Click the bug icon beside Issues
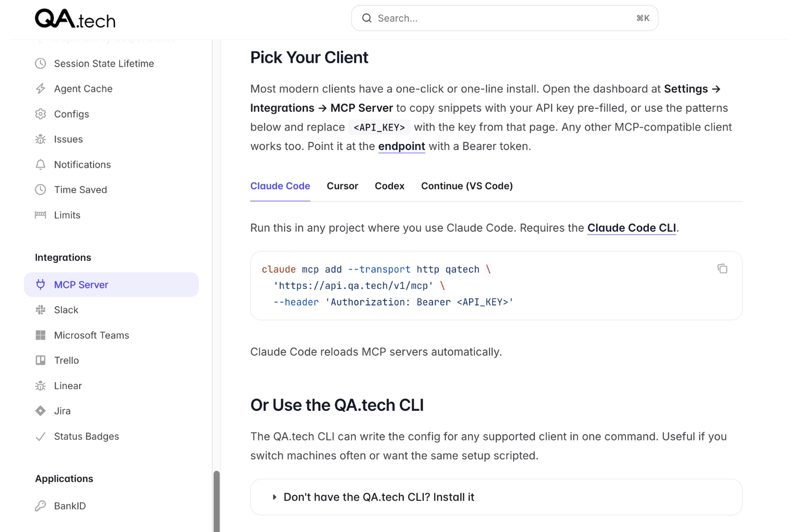This screenshot has width=798, height=532. pyautogui.click(x=40, y=140)
